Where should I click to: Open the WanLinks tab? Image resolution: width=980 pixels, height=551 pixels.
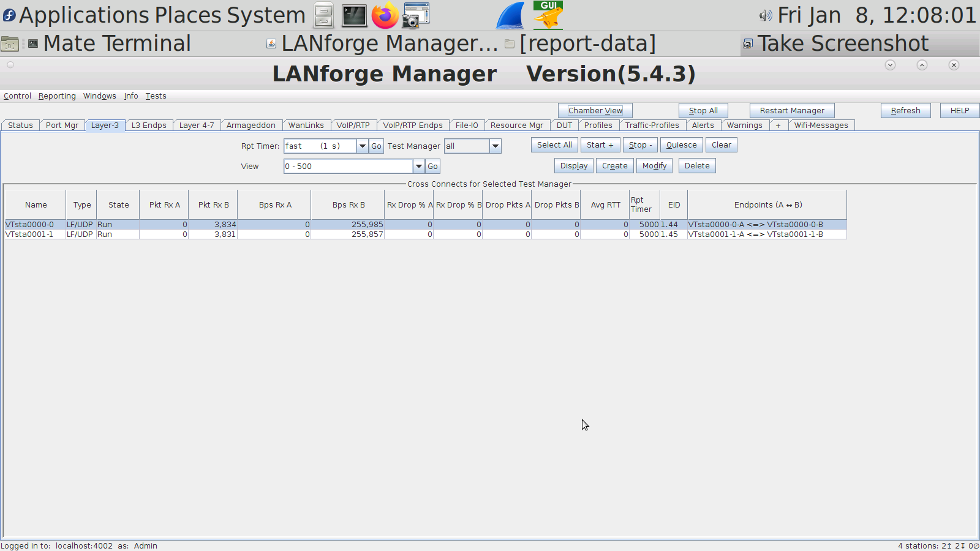pyautogui.click(x=306, y=126)
